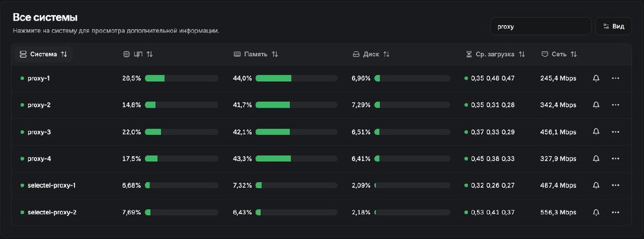The width and height of the screenshot is (644, 239).
Task: Open the Вид view options button
Action: tap(613, 26)
